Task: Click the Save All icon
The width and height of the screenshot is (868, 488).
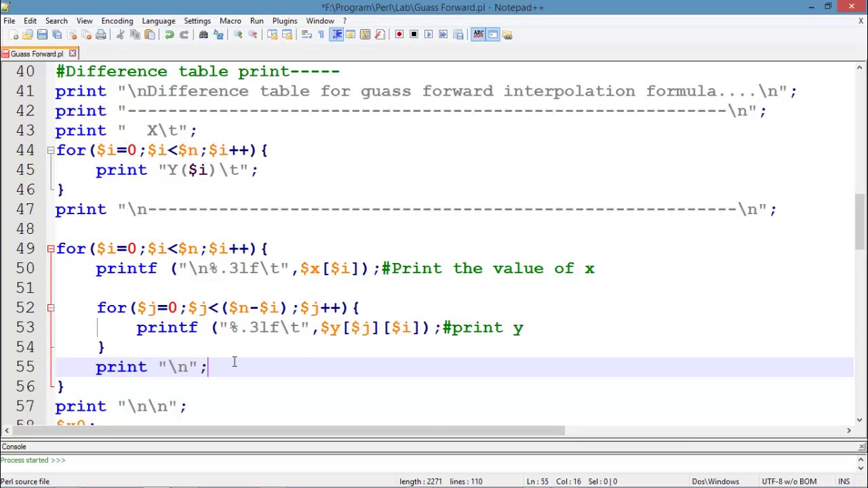Action: click(x=57, y=35)
